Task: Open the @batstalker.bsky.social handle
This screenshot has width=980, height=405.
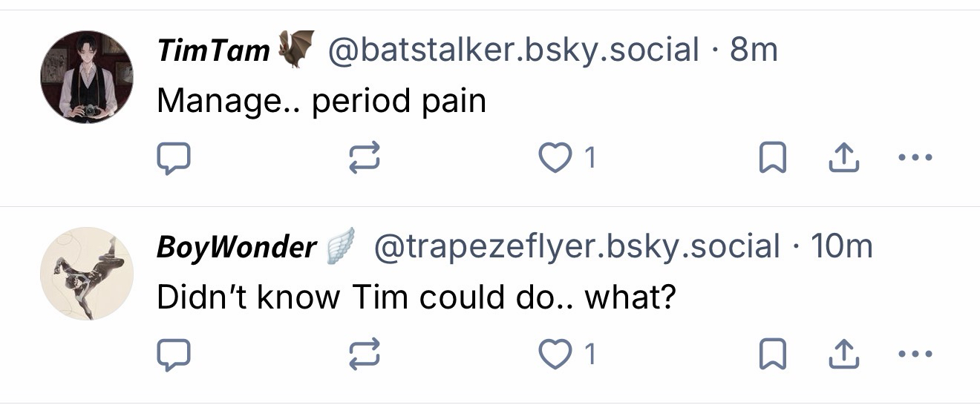Action: [513, 51]
